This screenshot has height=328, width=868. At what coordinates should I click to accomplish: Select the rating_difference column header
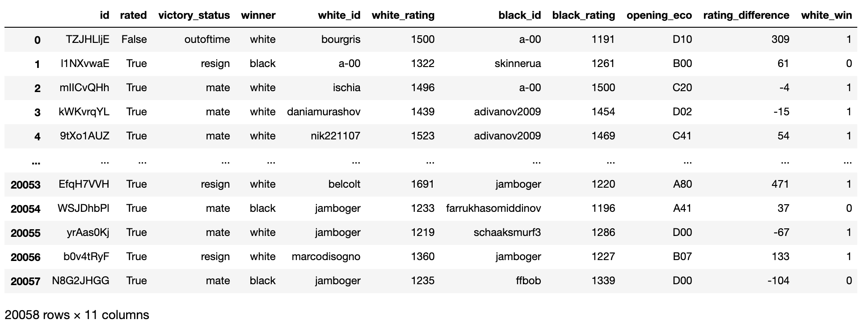(x=746, y=15)
